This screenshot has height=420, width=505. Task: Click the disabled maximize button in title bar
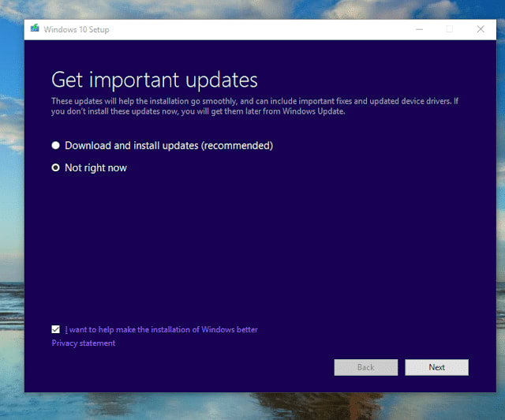pyautogui.click(x=450, y=29)
